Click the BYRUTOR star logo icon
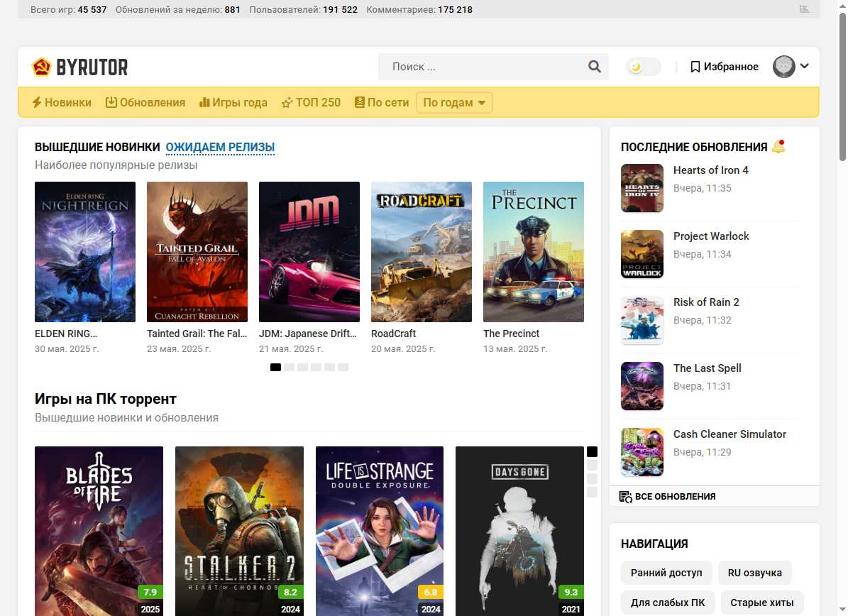Viewport: 848px width, 616px height. (x=42, y=67)
